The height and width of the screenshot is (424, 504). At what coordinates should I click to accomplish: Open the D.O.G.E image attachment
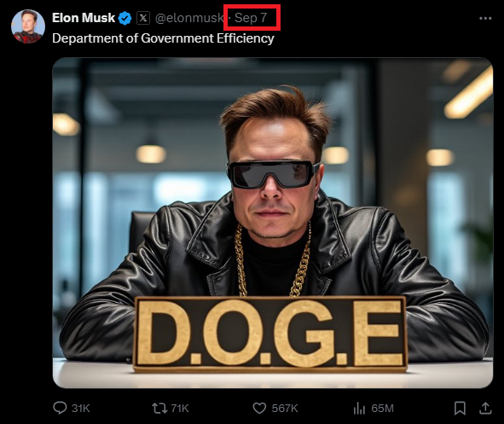click(273, 223)
